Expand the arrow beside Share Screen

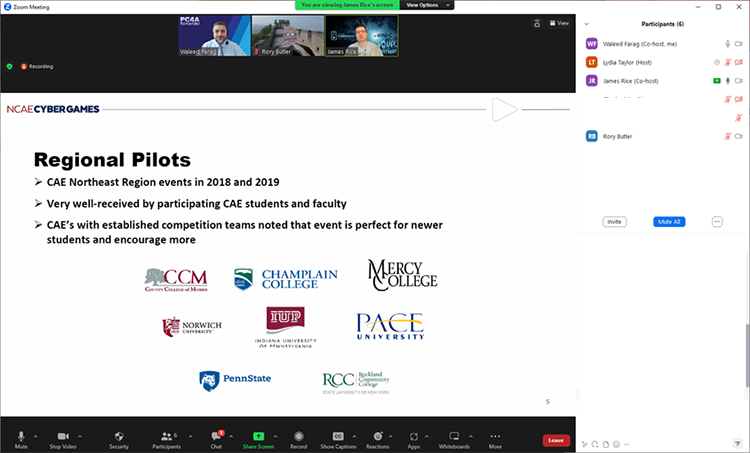(x=275, y=436)
